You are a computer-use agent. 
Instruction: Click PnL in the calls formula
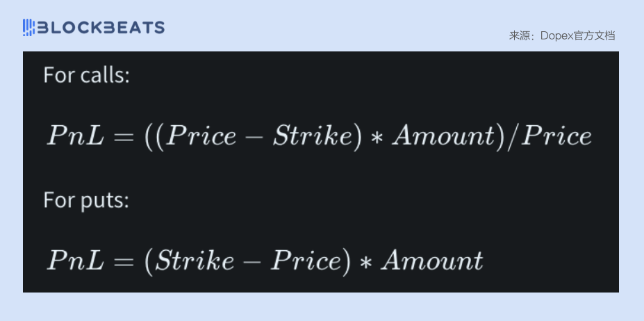click(75, 136)
